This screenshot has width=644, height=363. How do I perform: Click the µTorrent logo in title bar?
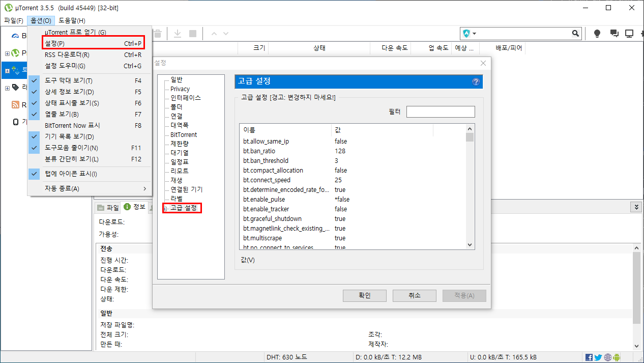(8, 8)
